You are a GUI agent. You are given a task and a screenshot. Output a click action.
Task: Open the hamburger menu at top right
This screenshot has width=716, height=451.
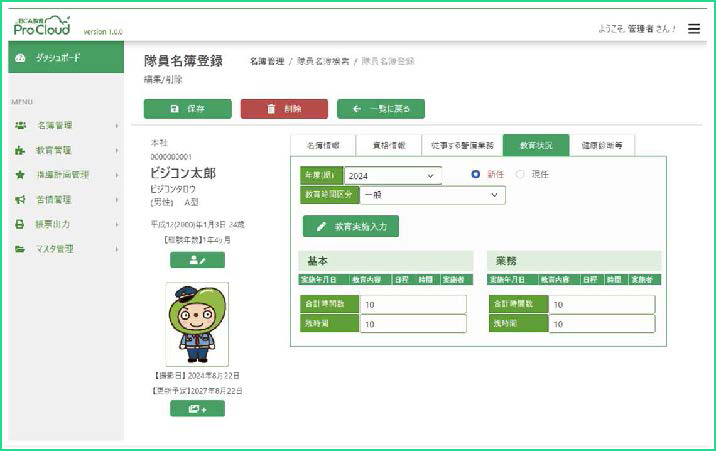point(694,29)
